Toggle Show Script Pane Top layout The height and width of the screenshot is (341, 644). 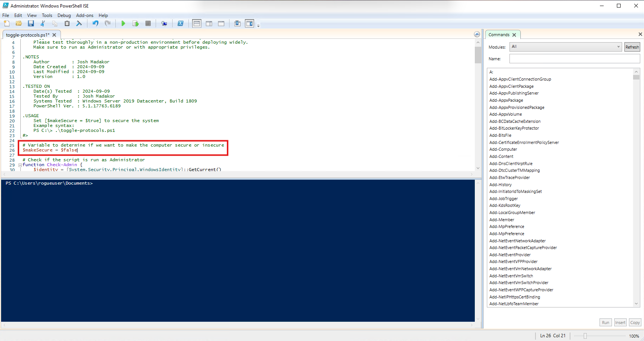pos(197,23)
